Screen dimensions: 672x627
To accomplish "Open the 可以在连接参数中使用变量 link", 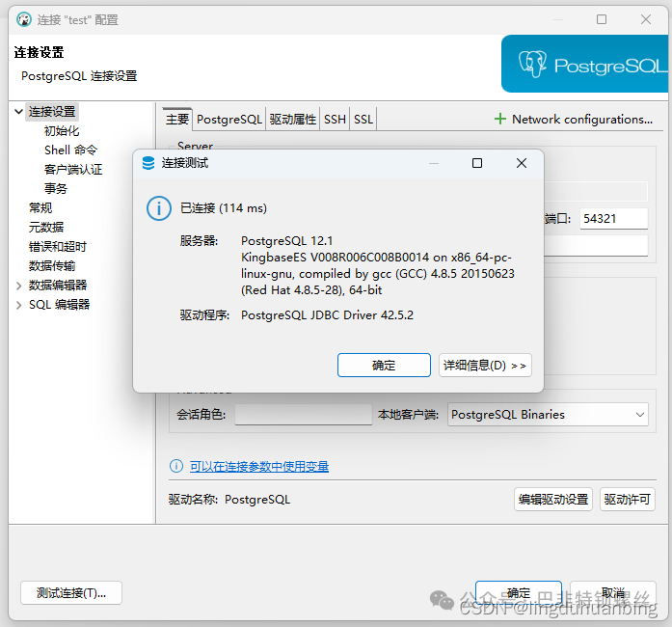I will [259, 466].
